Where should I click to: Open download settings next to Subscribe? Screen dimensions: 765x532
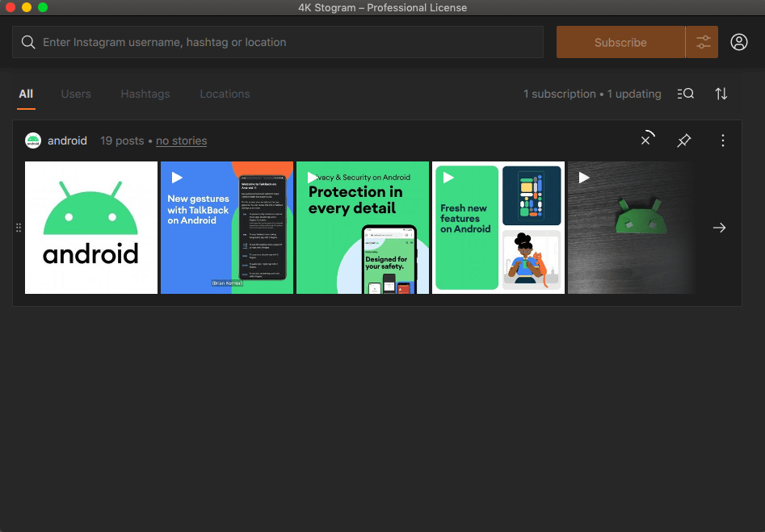(x=703, y=42)
